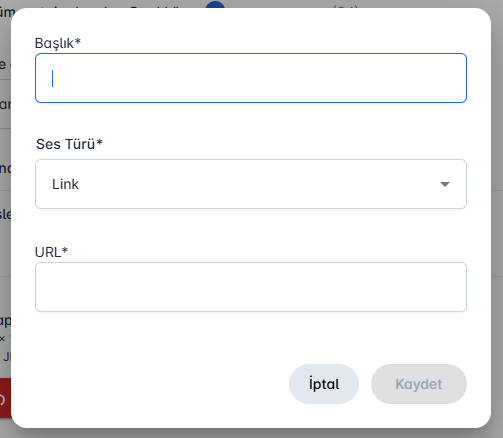Click the blinking text cursor in Başlık
Screen dimensions: 503x438
[x=52, y=78]
